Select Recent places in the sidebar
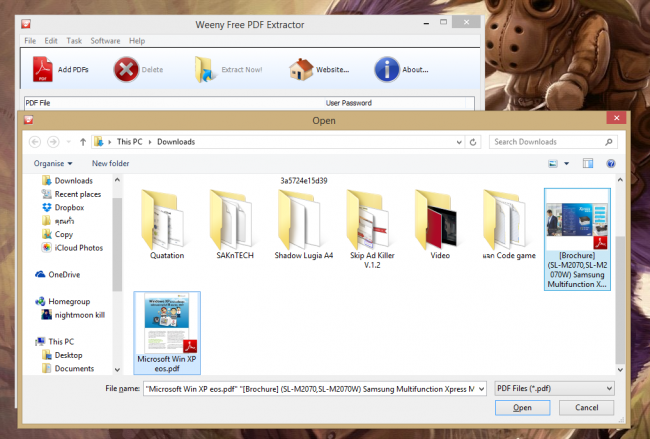Image resolution: width=650 pixels, height=439 pixels. coord(71,194)
